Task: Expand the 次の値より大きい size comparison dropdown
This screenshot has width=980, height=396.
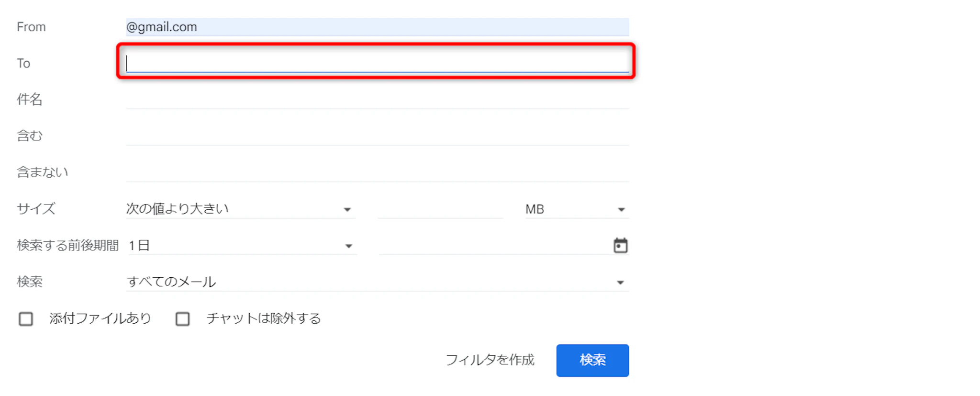Action: [x=239, y=209]
